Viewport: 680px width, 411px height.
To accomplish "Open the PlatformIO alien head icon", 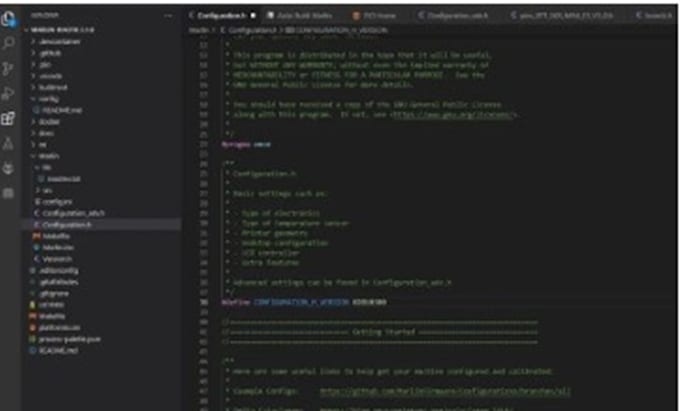I will [8, 168].
